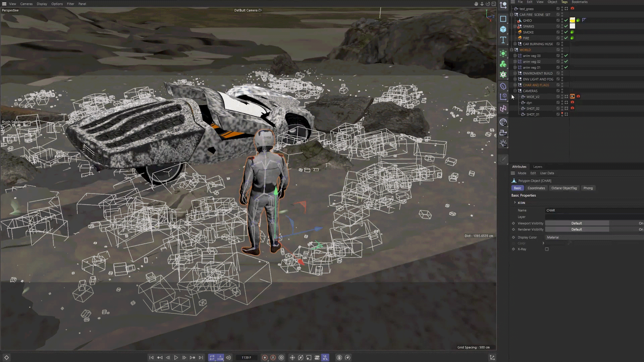Open the Tags menu in Object Manager
This screenshot has width=644, height=362.
pyautogui.click(x=565, y=2)
